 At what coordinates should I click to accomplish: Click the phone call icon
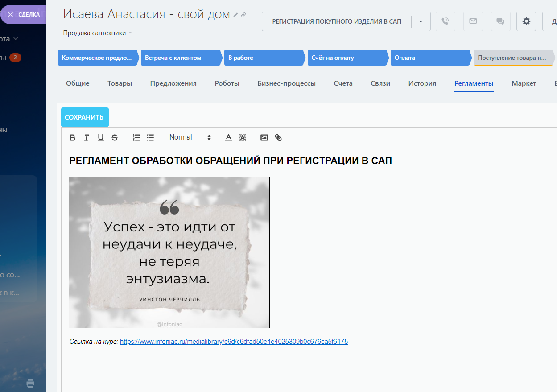tap(445, 21)
